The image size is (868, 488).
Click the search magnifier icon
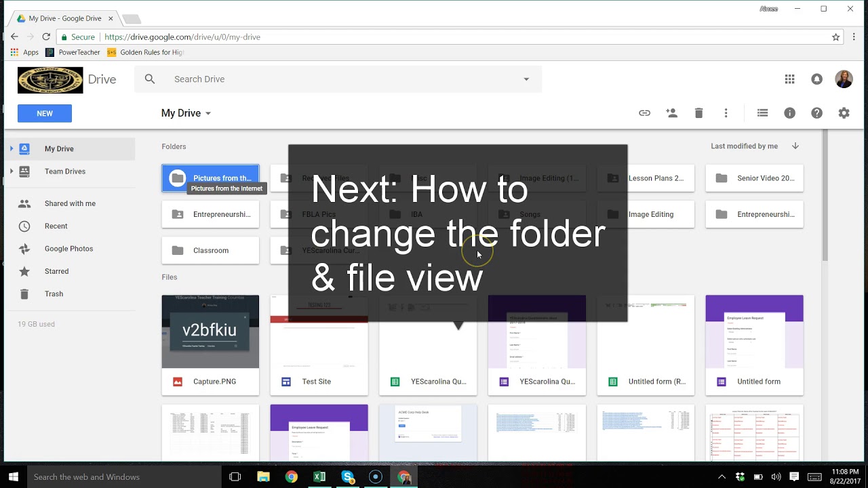(150, 79)
